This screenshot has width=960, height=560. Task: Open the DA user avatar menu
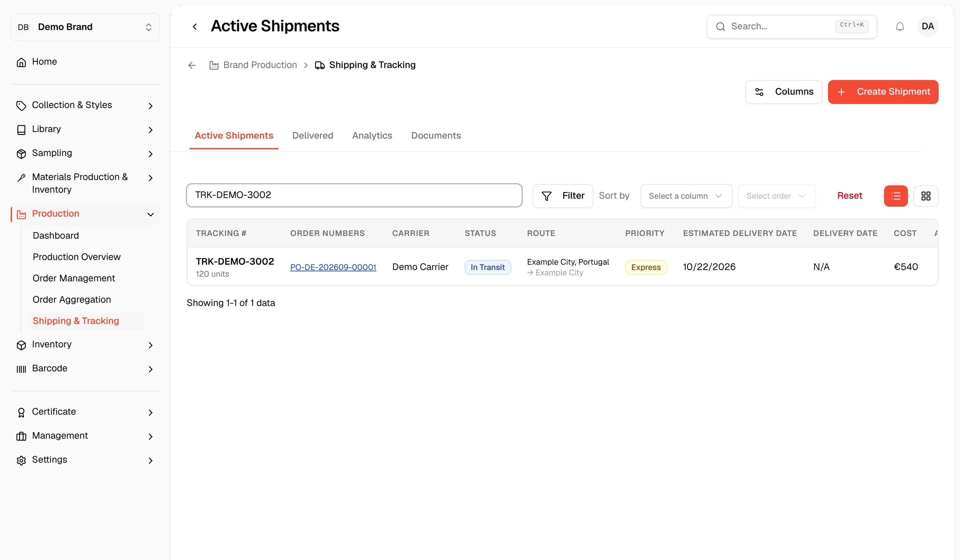pos(927,26)
